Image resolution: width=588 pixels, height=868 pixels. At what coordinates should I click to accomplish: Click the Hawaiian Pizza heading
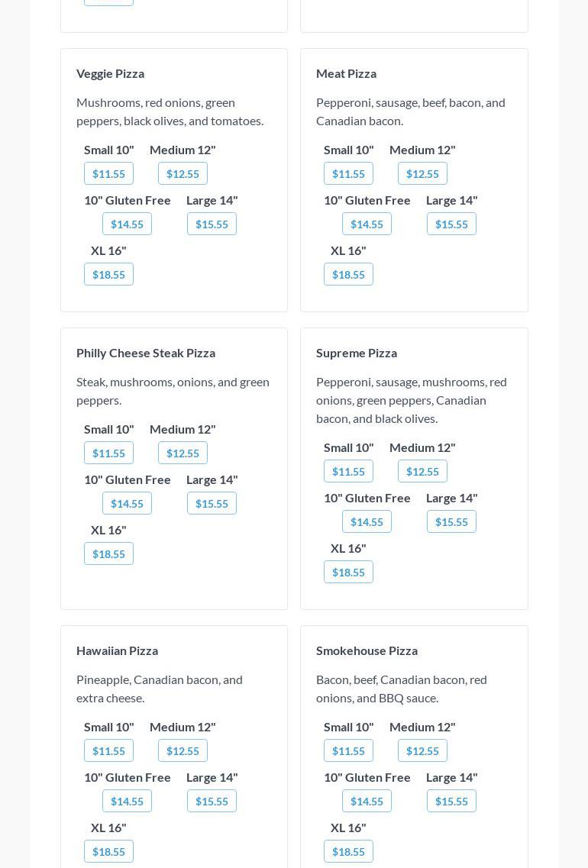point(117,650)
